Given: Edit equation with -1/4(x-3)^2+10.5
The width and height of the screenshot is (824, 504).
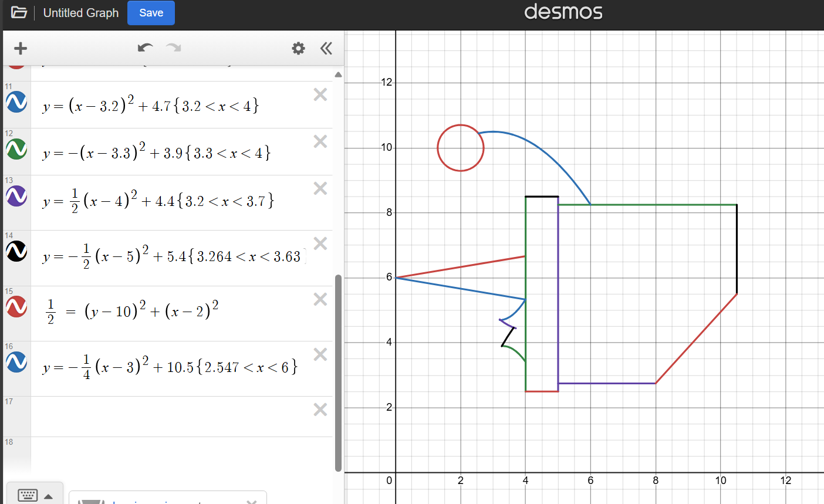Looking at the screenshot, I should (x=170, y=367).
